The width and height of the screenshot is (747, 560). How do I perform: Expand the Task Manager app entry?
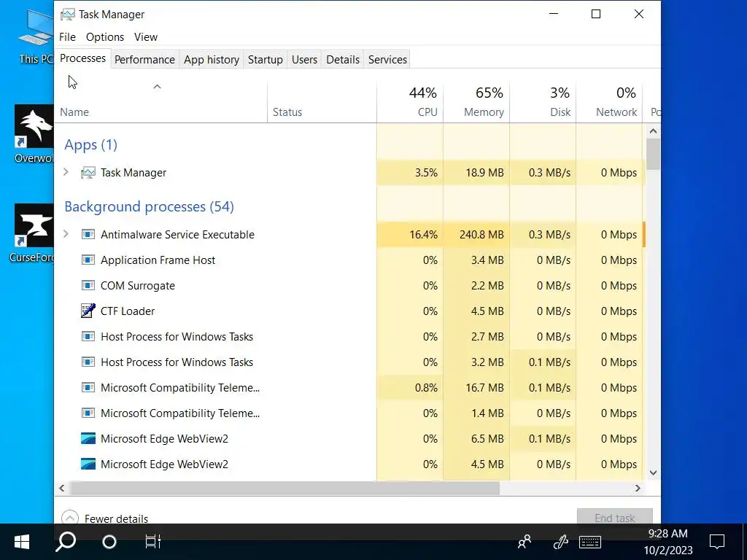(66, 172)
